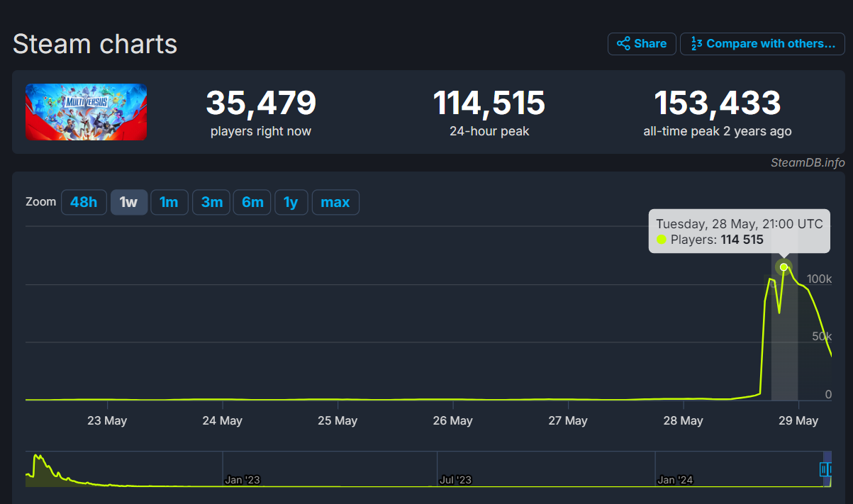
Task: Show the max time range
Action: [335, 202]
